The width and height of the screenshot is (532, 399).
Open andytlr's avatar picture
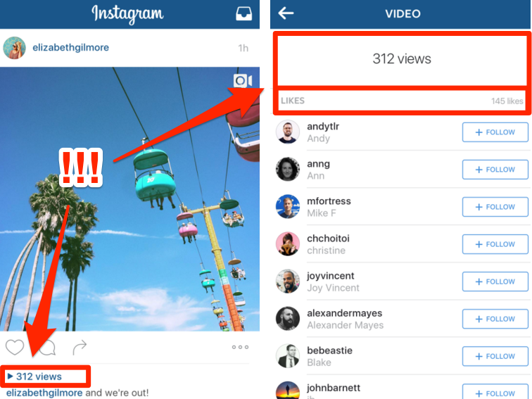pos(288,132)
